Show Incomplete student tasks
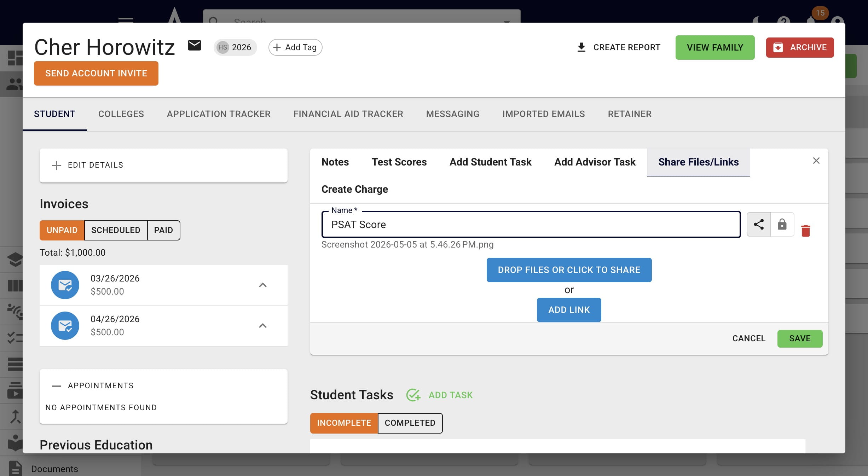Screen dimensions: 868x476 (344, 423)
